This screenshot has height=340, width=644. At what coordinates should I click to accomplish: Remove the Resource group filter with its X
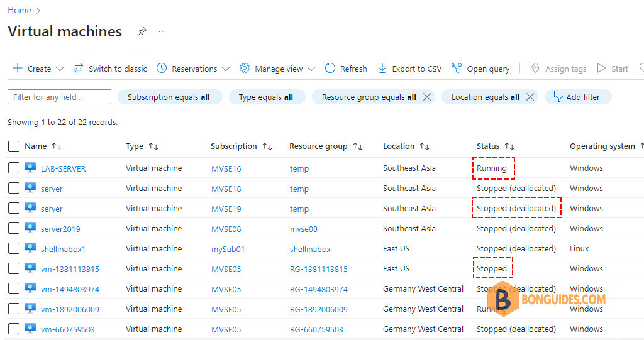427,97
